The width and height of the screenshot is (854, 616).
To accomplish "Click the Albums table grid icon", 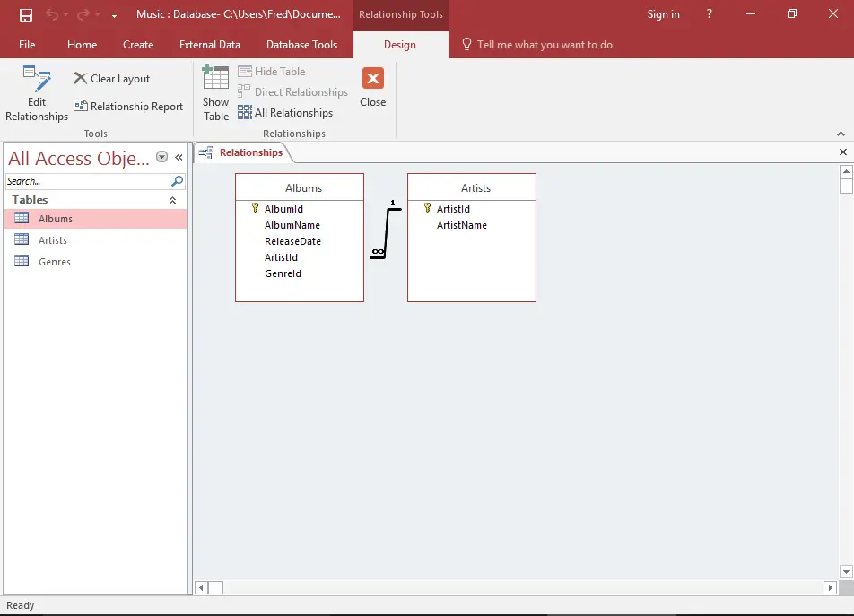I will (x=22, y=218).
